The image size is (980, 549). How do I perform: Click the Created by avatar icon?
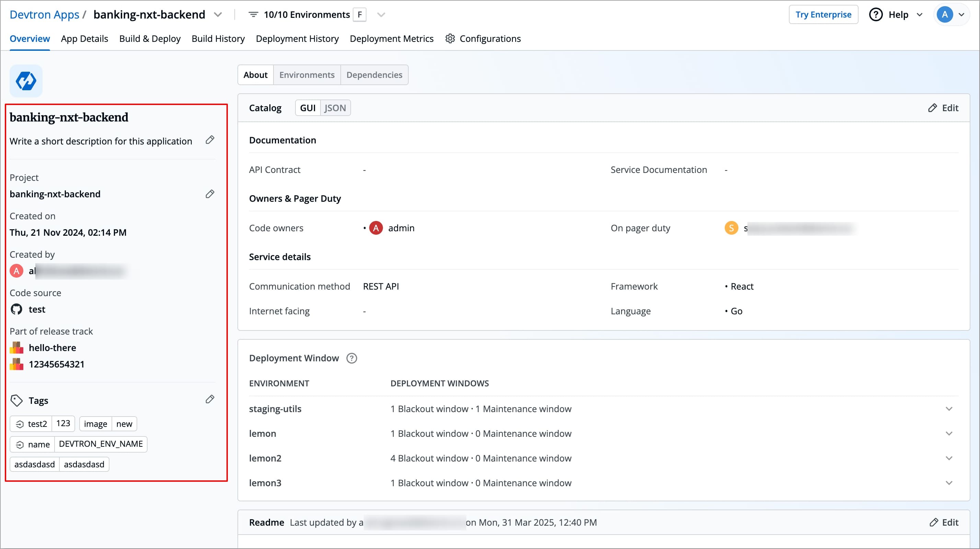pos(16,271)
